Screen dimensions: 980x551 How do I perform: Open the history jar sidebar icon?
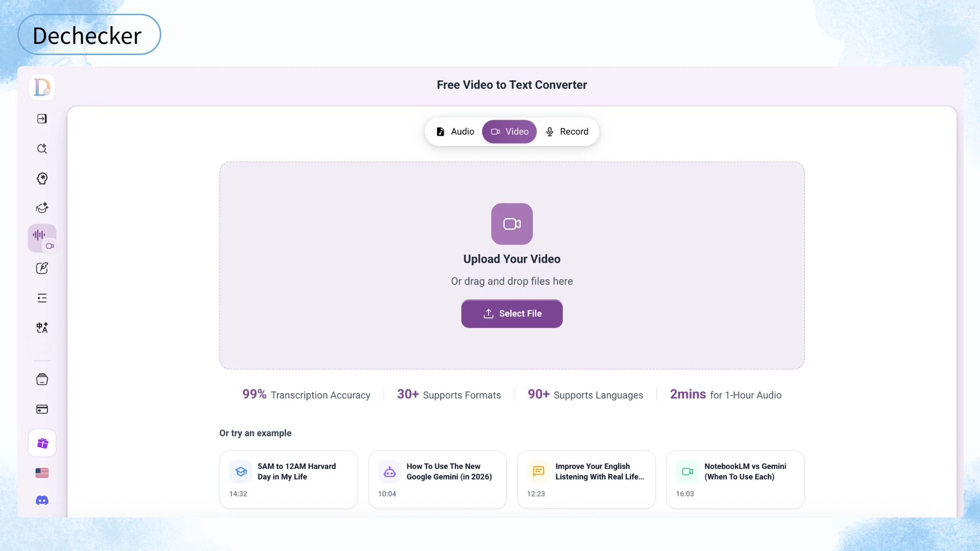tap(42, 380)
